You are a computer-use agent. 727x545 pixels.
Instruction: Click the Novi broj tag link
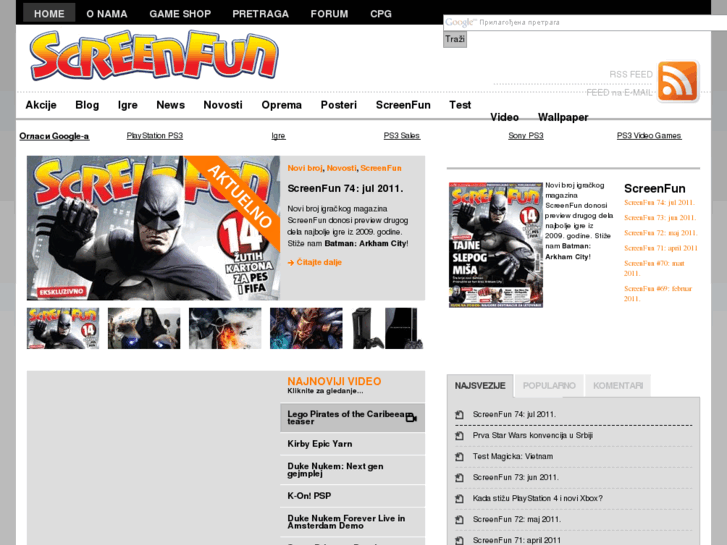coord(305,168)
